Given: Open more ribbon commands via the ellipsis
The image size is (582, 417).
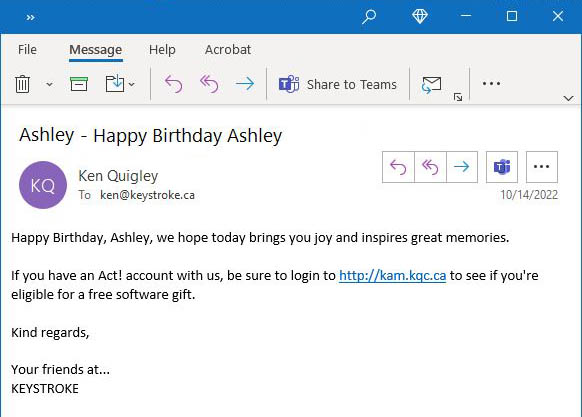Looking at the screenshot, I should point(491,84).
